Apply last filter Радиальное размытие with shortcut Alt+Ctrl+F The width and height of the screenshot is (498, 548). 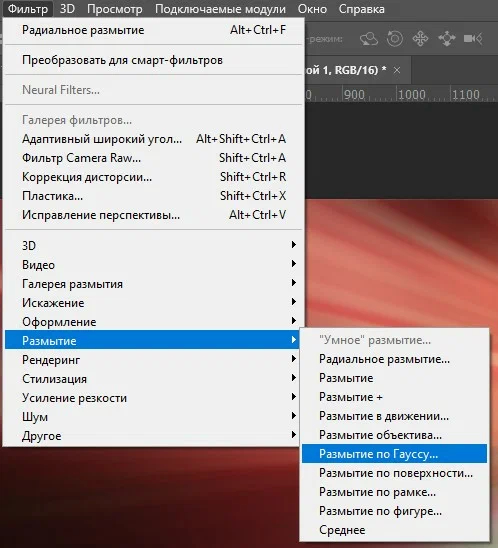pyautogui.click(x=153, y=30)
